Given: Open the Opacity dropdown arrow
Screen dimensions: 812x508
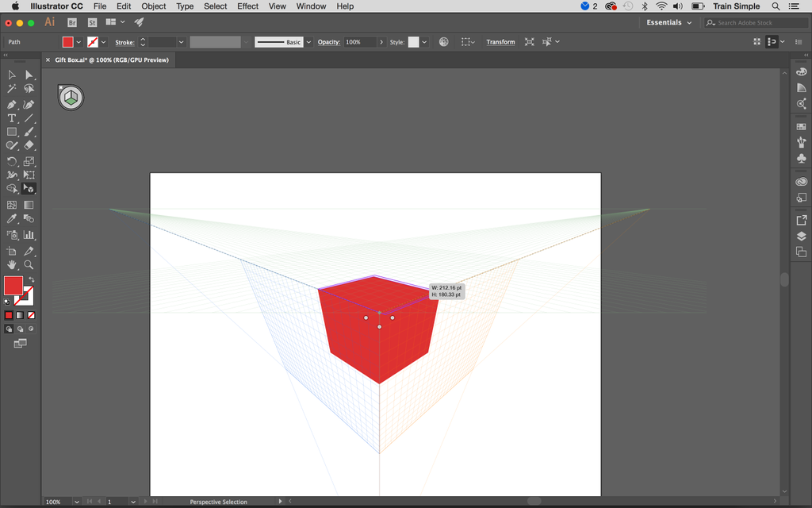Looking at the screenshot, I should click(x=381, y=41).
